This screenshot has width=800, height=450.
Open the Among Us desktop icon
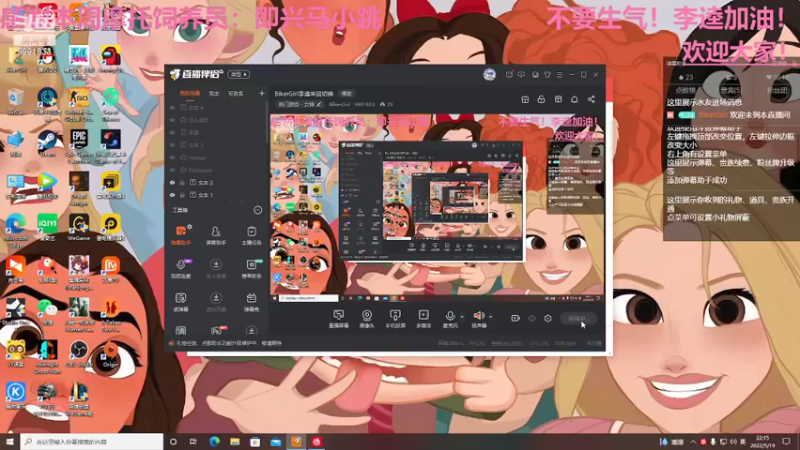click(x=110, y=59)
